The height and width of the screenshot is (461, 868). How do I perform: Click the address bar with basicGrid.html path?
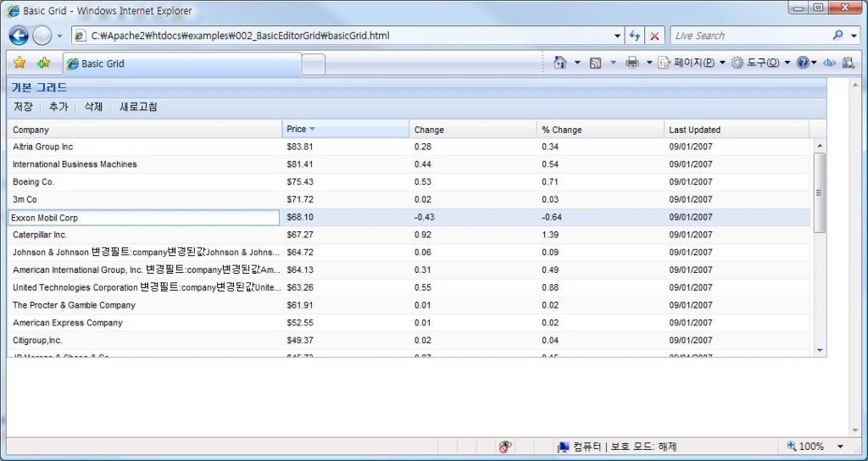[342, 36]
